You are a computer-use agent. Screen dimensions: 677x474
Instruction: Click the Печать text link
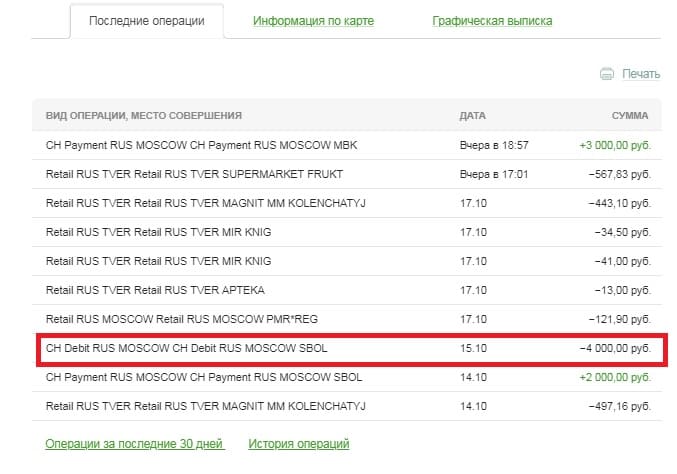[640, 74]
